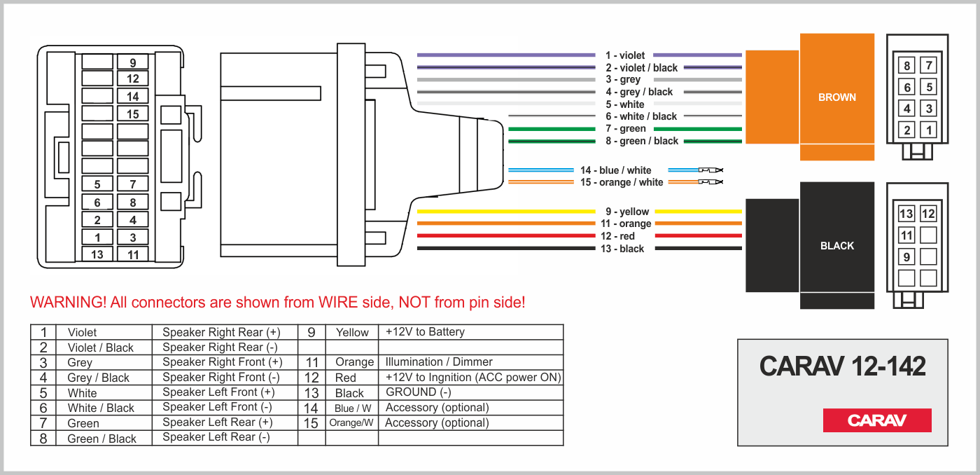Select pin 11 in the black connector pinout
Image resolution: width=980 pixels, height=475 pixels.
(906, 235)
